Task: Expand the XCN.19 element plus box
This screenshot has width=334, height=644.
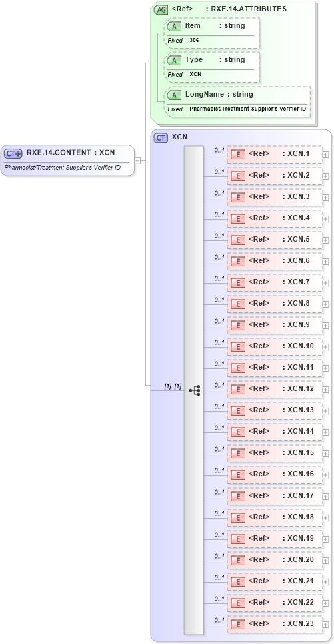Action: [325, 539]
